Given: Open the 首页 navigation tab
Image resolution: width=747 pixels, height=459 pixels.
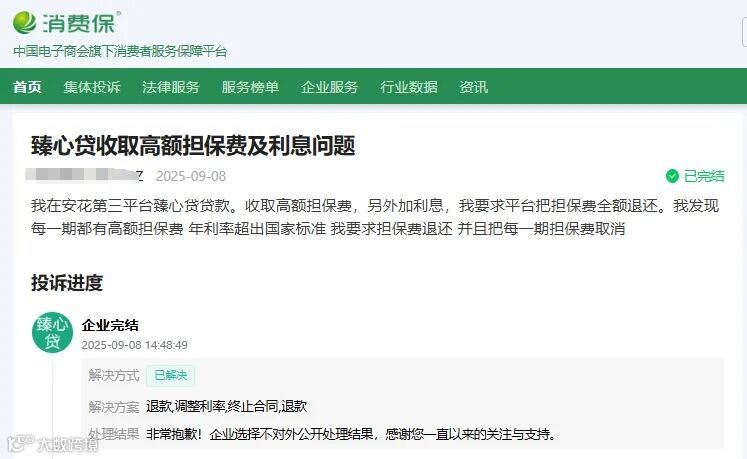Looking at the screenshot, I should tap(27, 87).
